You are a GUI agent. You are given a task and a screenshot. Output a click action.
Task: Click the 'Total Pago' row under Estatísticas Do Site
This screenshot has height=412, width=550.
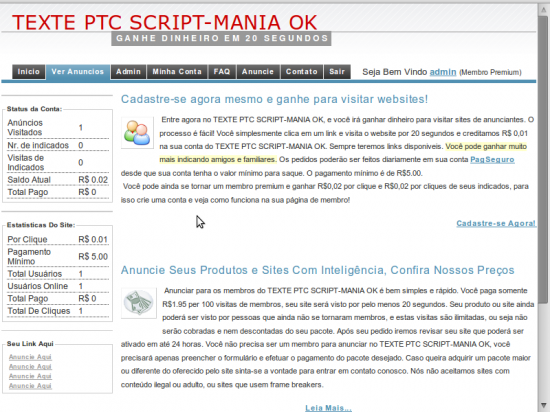click(58, 299)
